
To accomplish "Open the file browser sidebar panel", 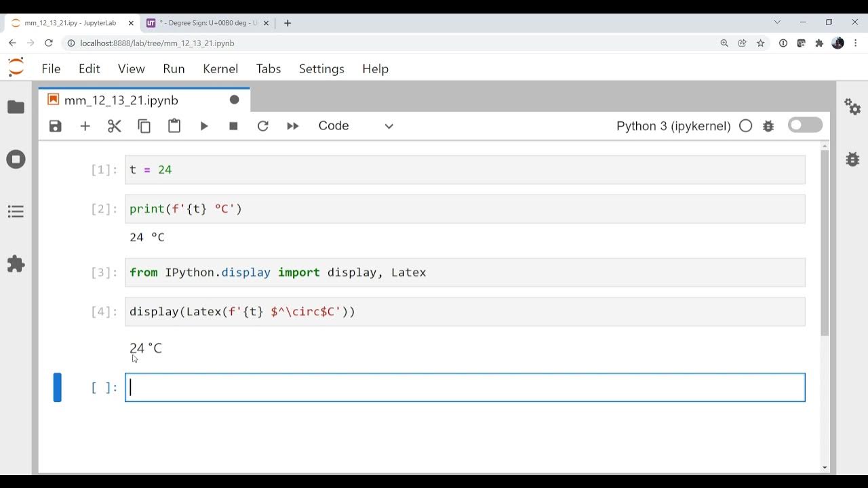I will pyautogui.click(x=16, y=107).
